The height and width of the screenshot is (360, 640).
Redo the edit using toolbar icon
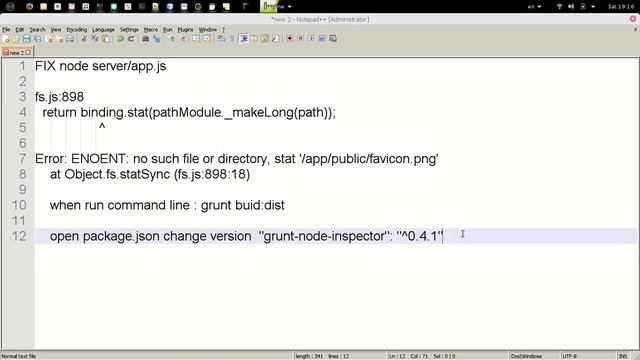[x=131, y=39]
